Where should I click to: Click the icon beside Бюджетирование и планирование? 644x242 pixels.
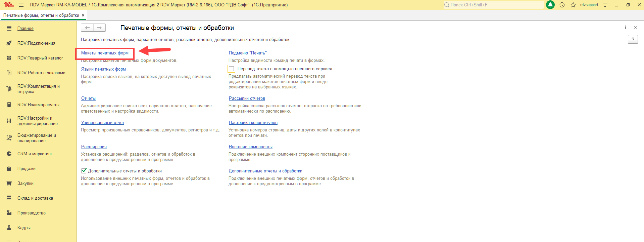click(9, 138)
